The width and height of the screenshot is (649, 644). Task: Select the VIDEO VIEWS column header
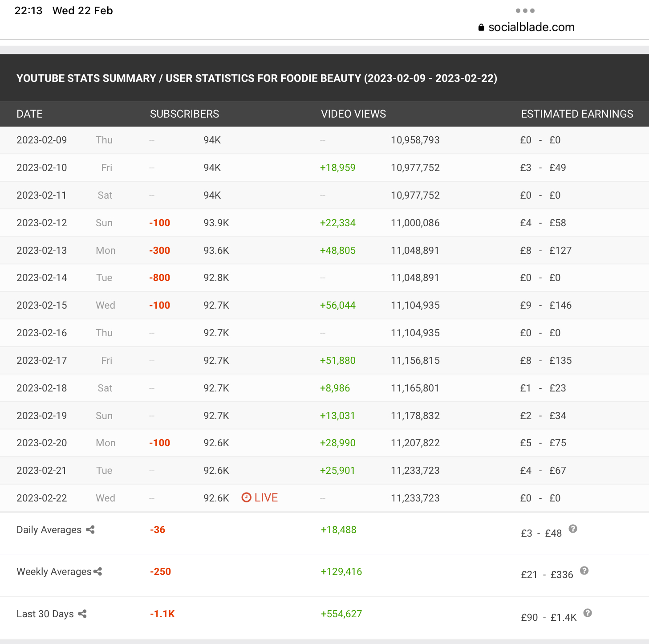[353, 114]
